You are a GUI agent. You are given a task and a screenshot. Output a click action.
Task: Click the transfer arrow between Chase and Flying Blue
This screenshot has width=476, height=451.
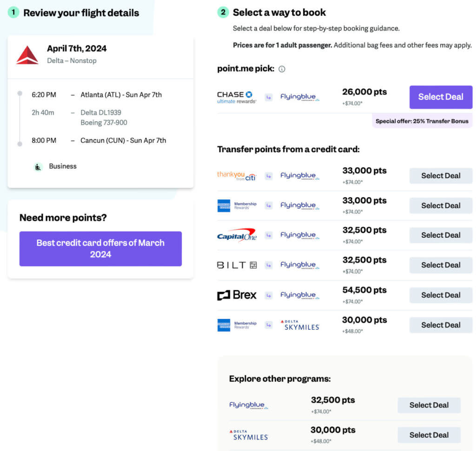pyautogui.click(x=269, y=97)
